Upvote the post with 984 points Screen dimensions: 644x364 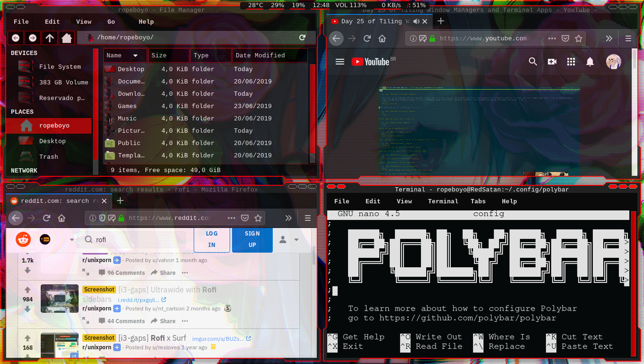28,289
